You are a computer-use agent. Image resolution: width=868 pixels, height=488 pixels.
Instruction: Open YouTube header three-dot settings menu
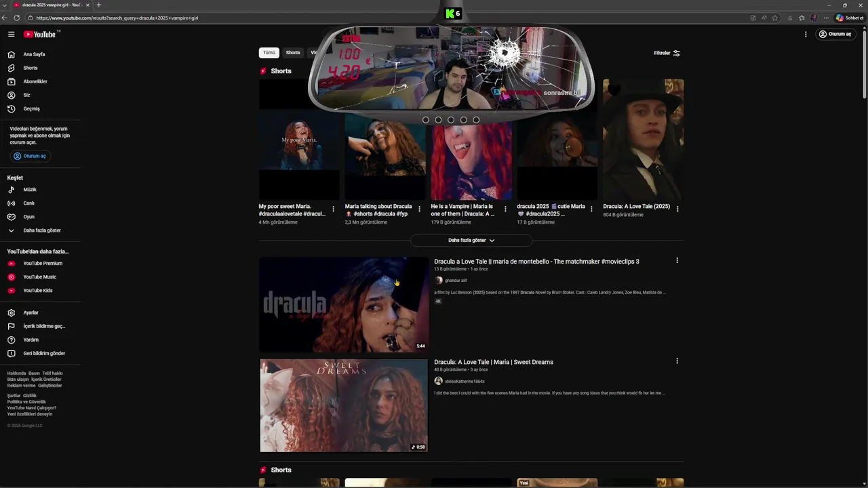pos(806,34)
